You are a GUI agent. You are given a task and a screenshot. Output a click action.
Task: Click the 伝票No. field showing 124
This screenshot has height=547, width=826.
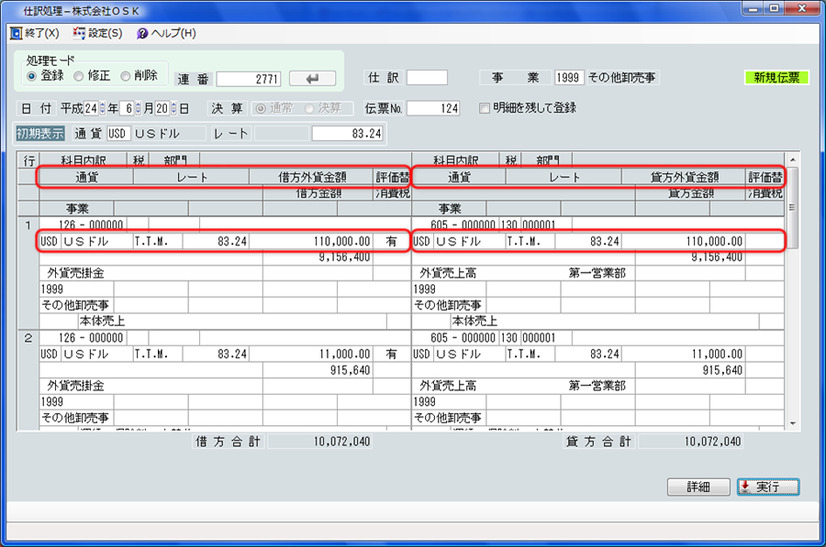pos(433,109)
